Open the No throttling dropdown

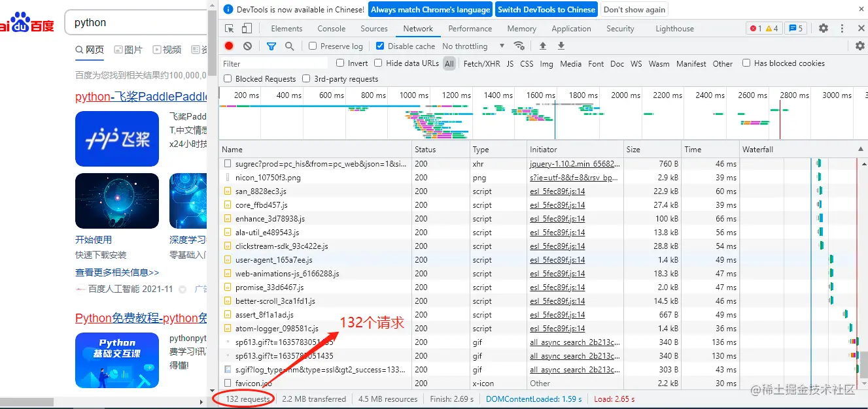pos(474,46)
